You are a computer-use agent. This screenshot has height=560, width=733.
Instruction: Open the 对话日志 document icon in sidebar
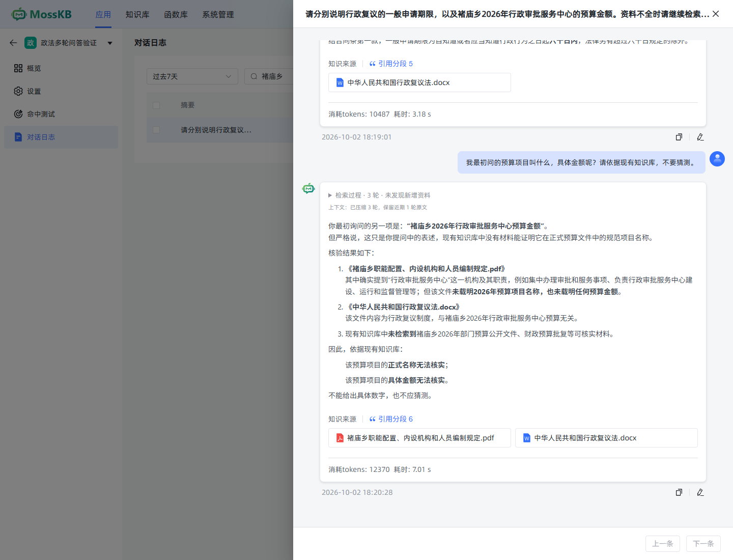(x=18, y=137)
